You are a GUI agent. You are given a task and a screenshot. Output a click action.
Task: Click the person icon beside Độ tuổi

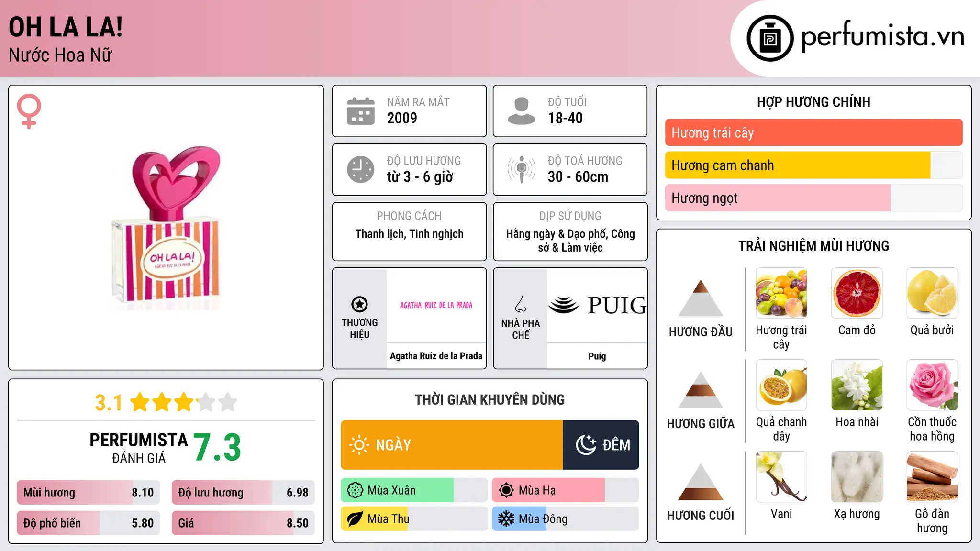pos(522,111)
